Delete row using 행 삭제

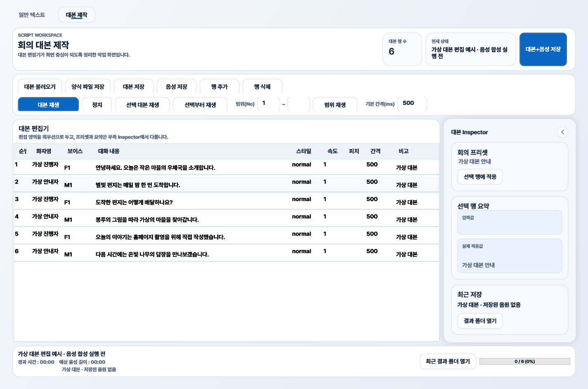(262, 87)
